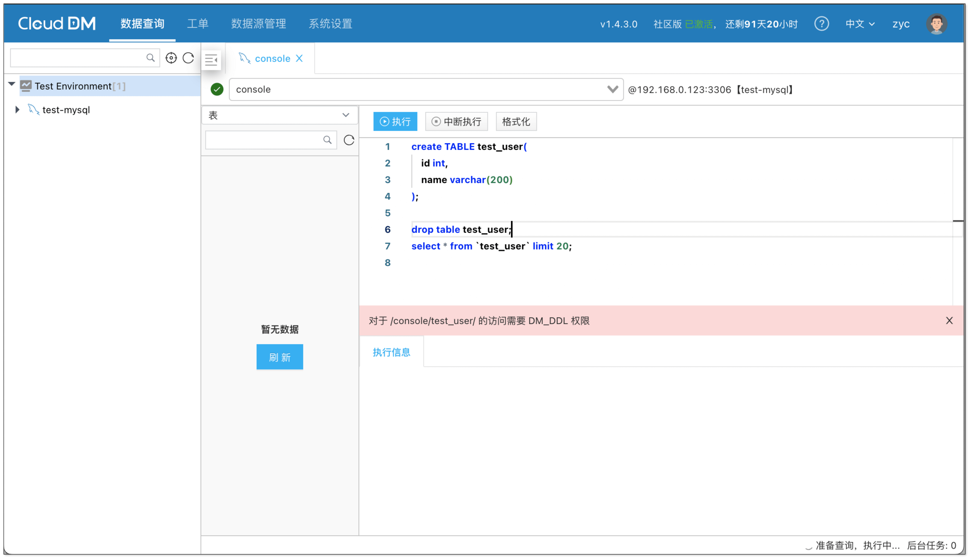The width and height of the screenshot is (971, 560).
Task: Close the console tab
Action: pyautogui.click(x=299, y=58)
